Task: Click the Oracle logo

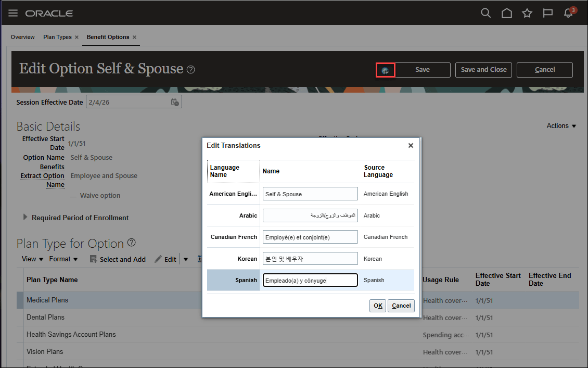Action: 49,14
